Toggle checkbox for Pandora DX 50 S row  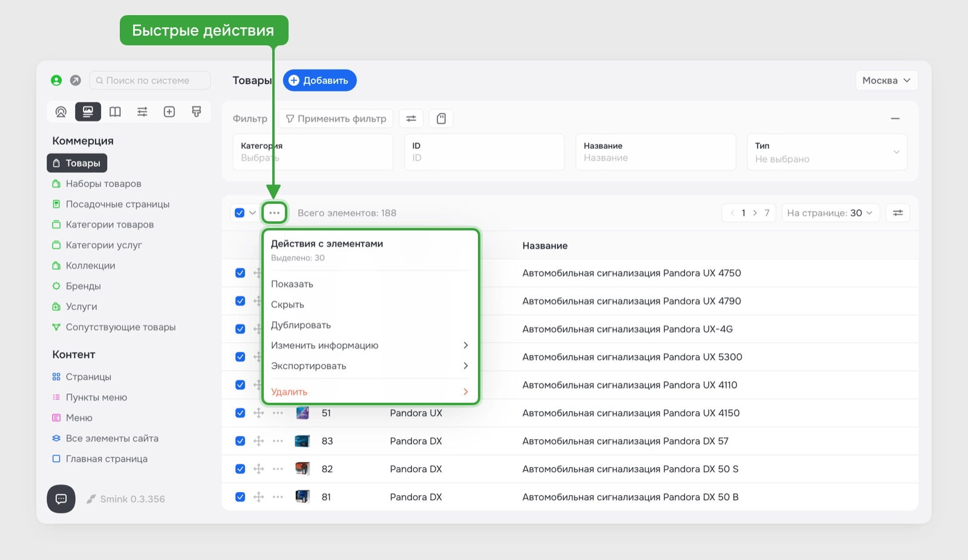pyautogui.click(x=240, y=469)
